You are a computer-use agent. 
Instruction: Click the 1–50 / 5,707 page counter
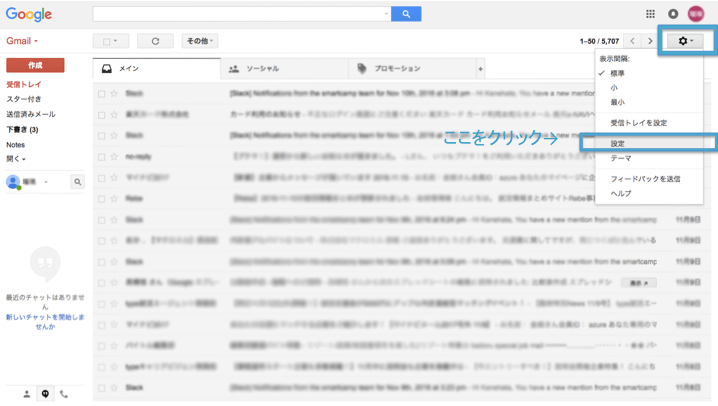click(599, 41)
